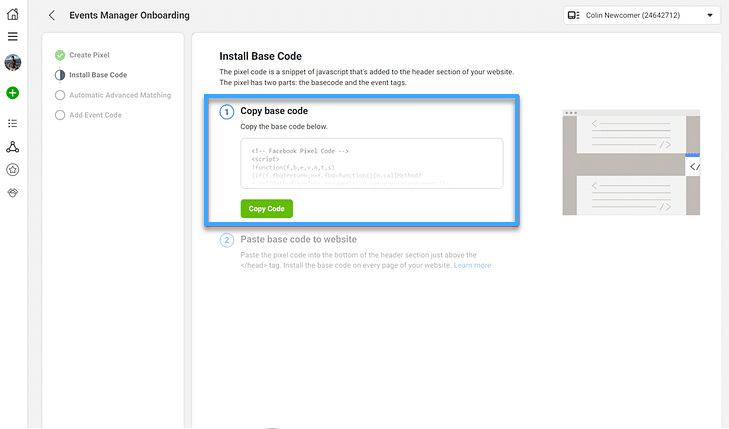Click the Copy Code button
This screenshot has width=729, height=429.
click(266, 209)
